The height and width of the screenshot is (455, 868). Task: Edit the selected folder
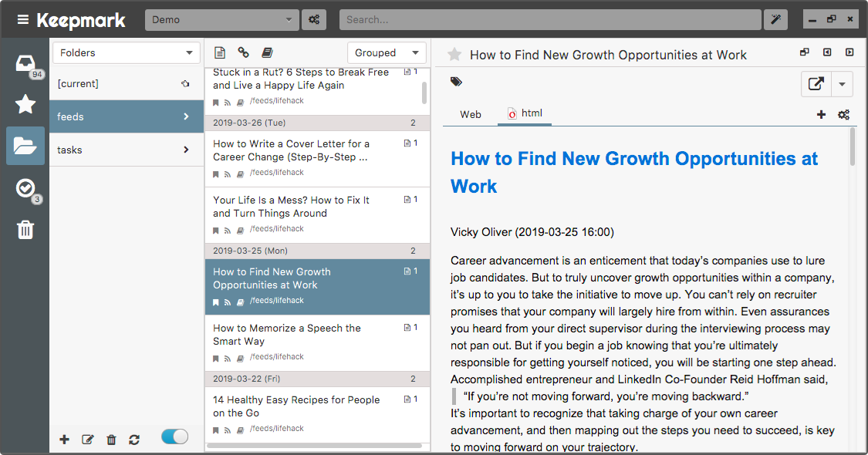87,440
